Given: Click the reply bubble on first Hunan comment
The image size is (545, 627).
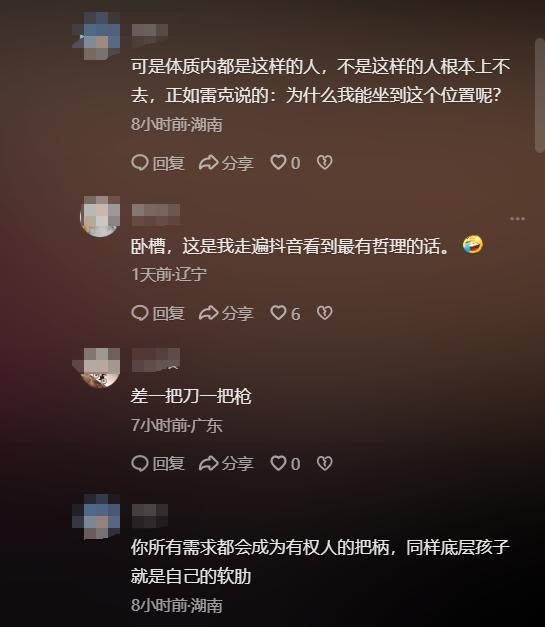Looking at the screenshot, I should (158, 163).
